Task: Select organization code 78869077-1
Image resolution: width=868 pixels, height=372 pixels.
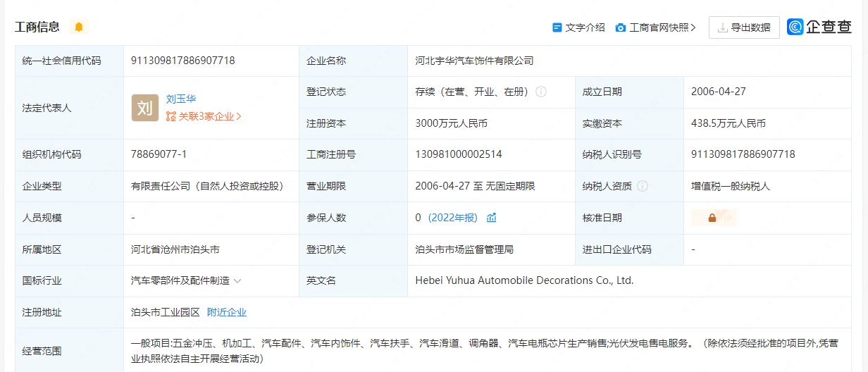Action: (x=159, y=154)
